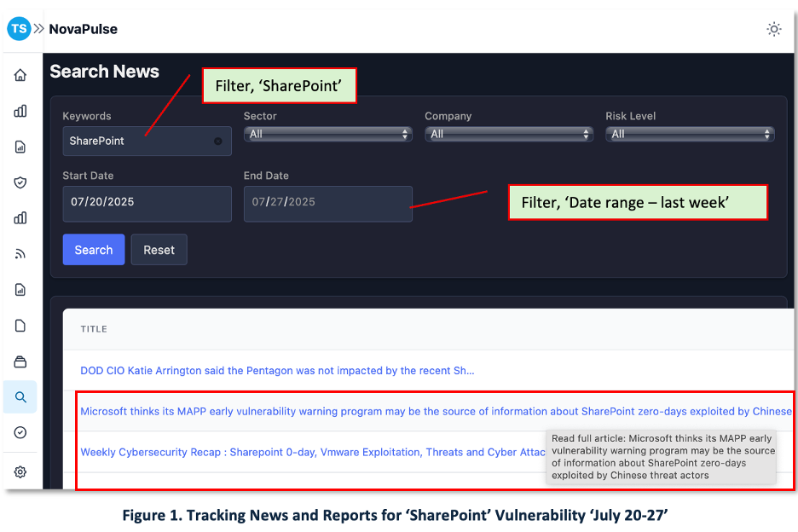Open the Settings gear icon

[20, 472]
